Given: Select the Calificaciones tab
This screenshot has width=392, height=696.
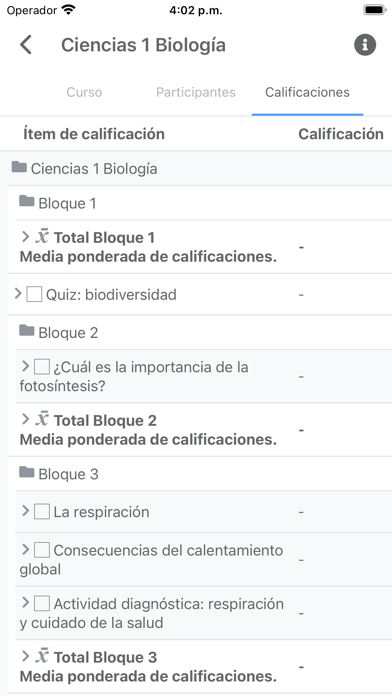Looking at the screenshot, I should (x=307, y=92).
